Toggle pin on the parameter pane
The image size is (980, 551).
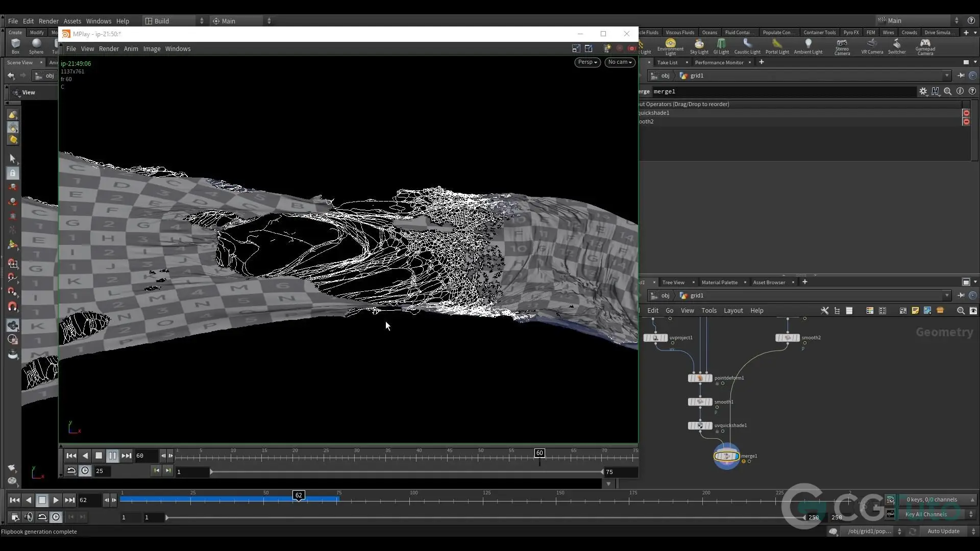click(961, 76)
